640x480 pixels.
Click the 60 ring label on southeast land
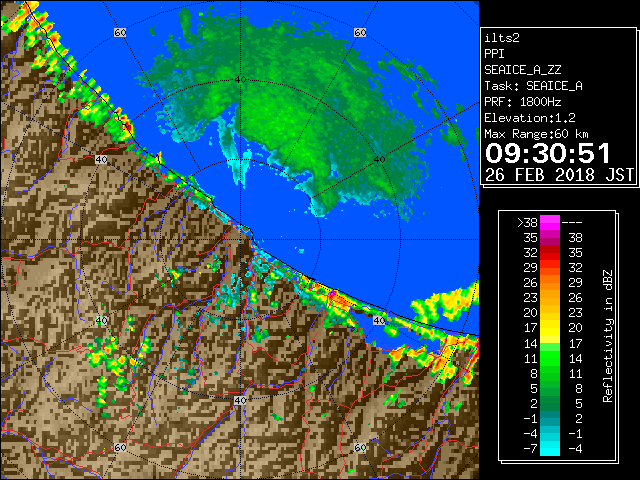(360, 448)
